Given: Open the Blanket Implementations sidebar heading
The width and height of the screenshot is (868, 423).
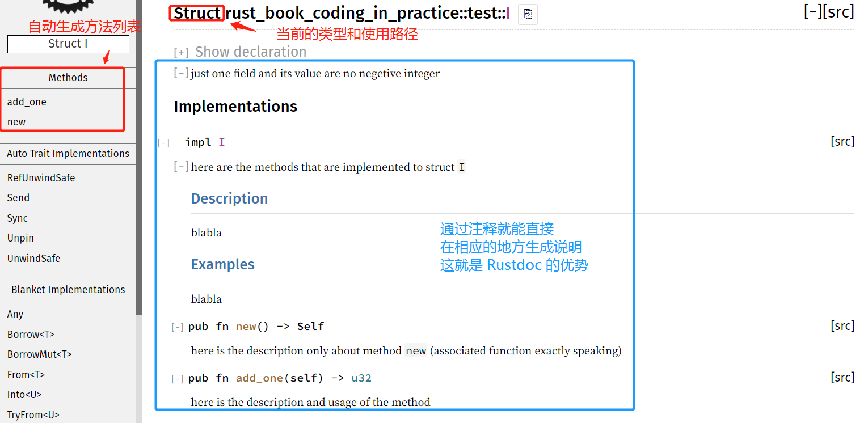Looking at the screenshot, I should coord(68,290).
